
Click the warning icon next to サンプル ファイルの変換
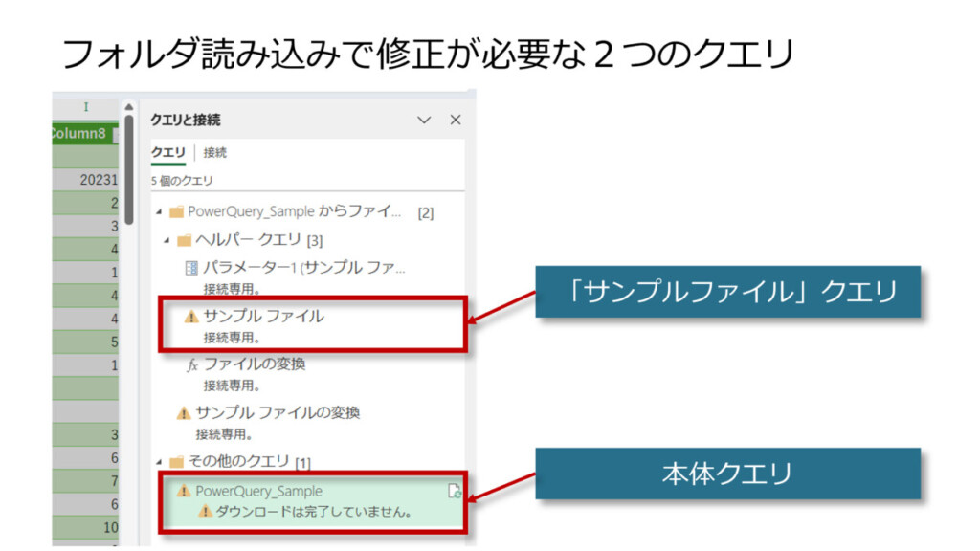(x=184, y=413)
